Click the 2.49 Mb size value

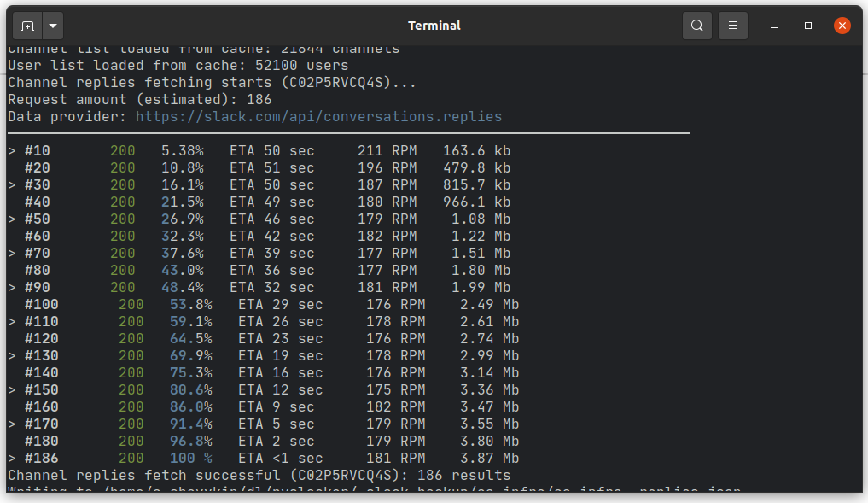coord(489,305)
